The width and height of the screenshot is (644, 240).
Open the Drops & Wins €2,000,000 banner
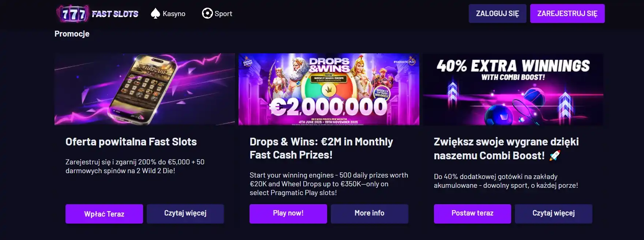pos(329,89)
